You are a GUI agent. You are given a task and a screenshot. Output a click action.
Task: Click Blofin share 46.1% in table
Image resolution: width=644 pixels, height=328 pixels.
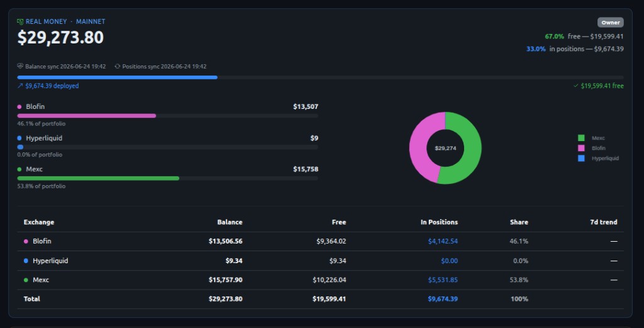519,241
